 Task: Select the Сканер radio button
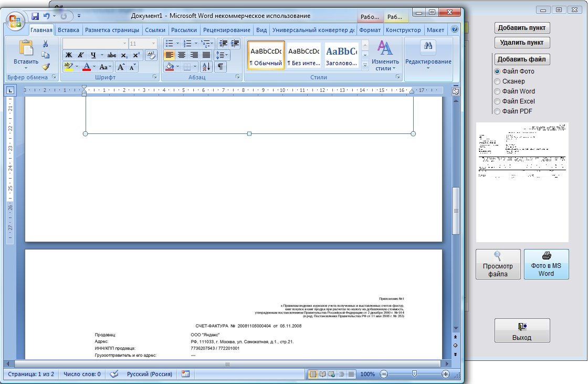click(x=497, y=81)
